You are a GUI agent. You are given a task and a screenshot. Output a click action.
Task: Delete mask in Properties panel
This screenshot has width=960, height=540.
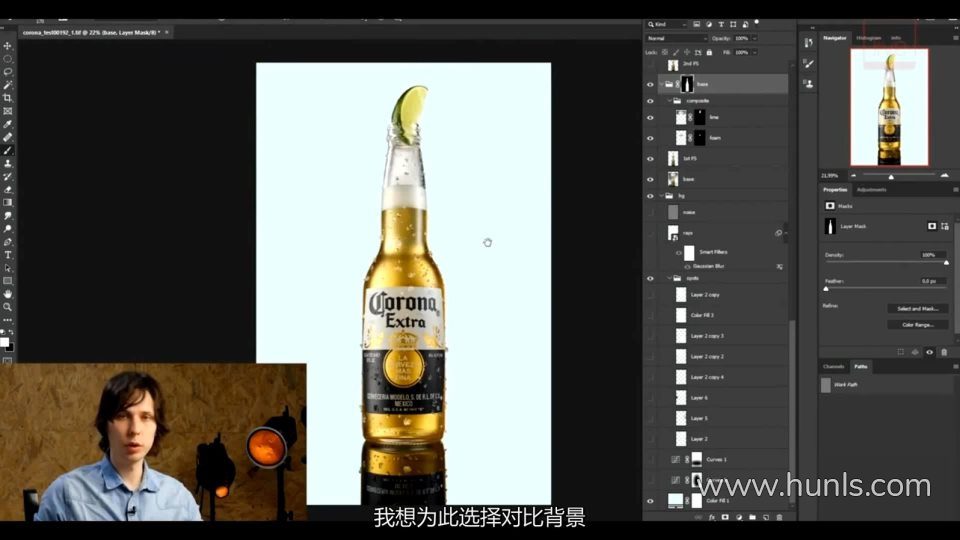pyautogui.click(x=943, y=352)
